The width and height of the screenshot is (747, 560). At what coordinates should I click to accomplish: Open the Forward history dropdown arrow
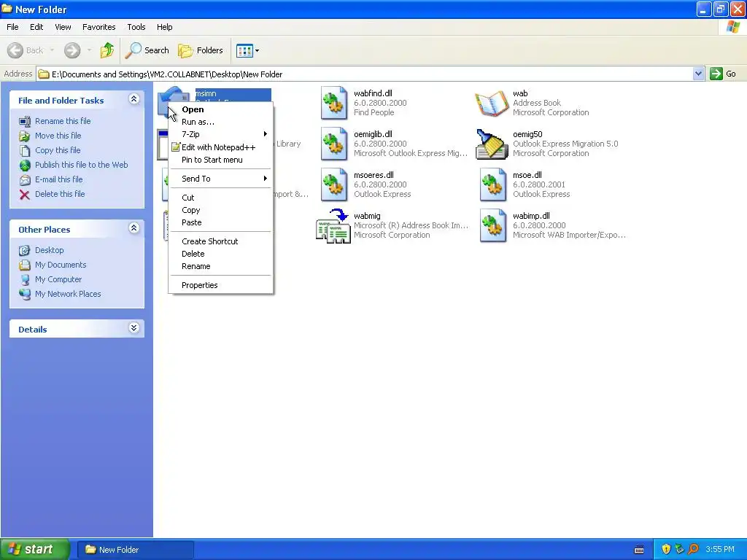[89, 50]
